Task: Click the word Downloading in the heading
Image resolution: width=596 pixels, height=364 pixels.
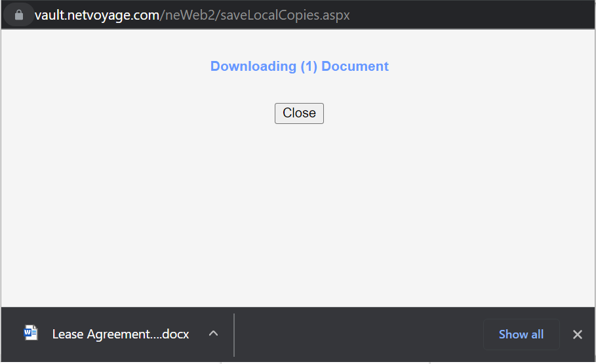Action: click(254, 66)
